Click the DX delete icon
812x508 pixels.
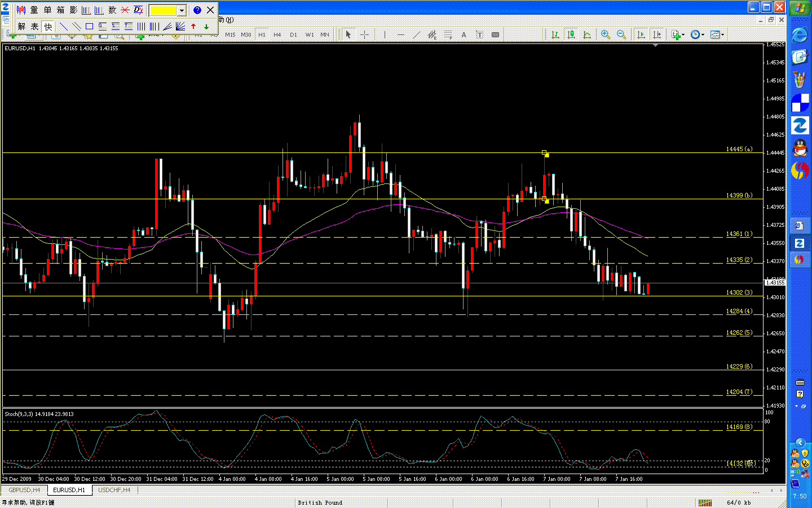[x=138, y=10]
